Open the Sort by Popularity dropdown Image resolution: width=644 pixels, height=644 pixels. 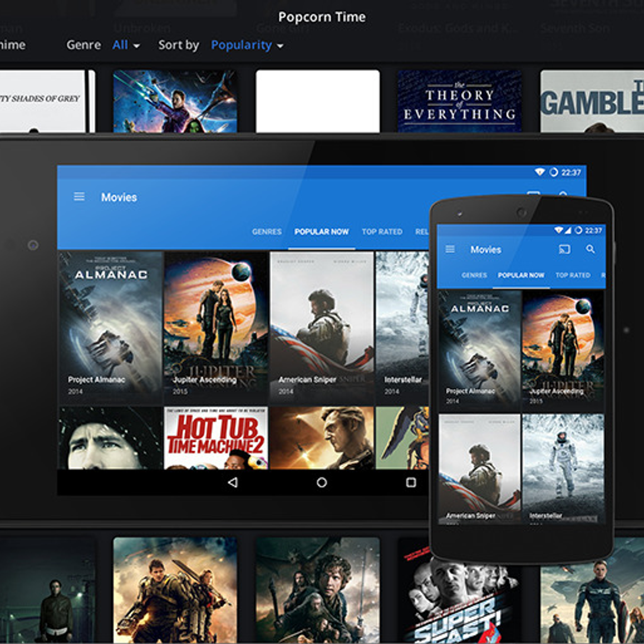click(247, 45)
